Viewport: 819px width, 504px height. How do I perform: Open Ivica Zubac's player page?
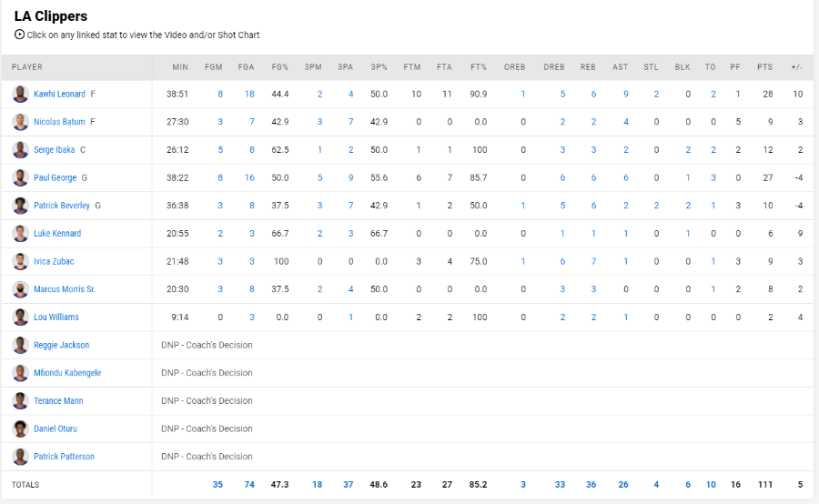coord(54,261)
